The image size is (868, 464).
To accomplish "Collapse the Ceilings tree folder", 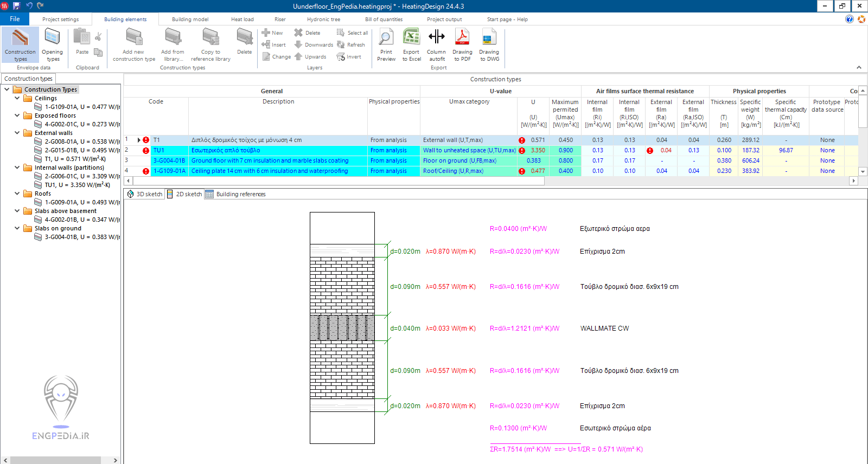I will (x=17, y=98).
